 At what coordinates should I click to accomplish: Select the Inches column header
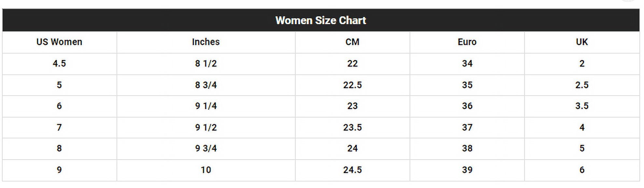206,42
